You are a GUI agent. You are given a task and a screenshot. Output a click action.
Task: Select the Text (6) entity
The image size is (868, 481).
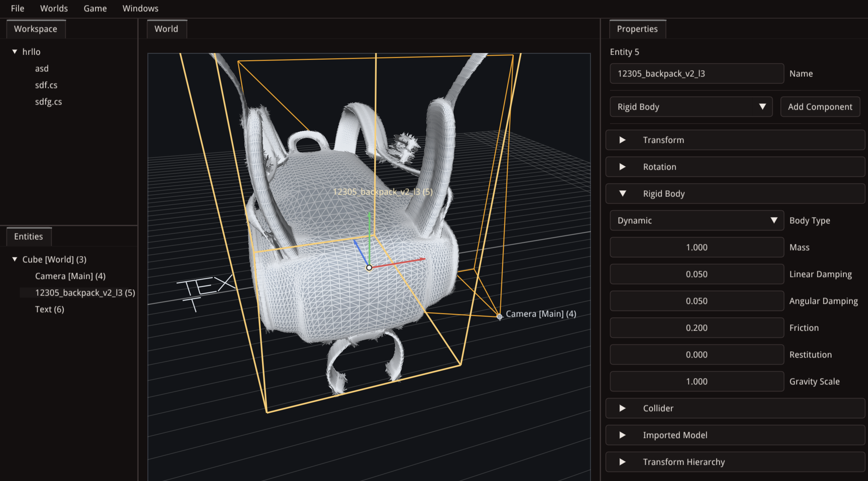pyautogui.click(x=49, y=309)
